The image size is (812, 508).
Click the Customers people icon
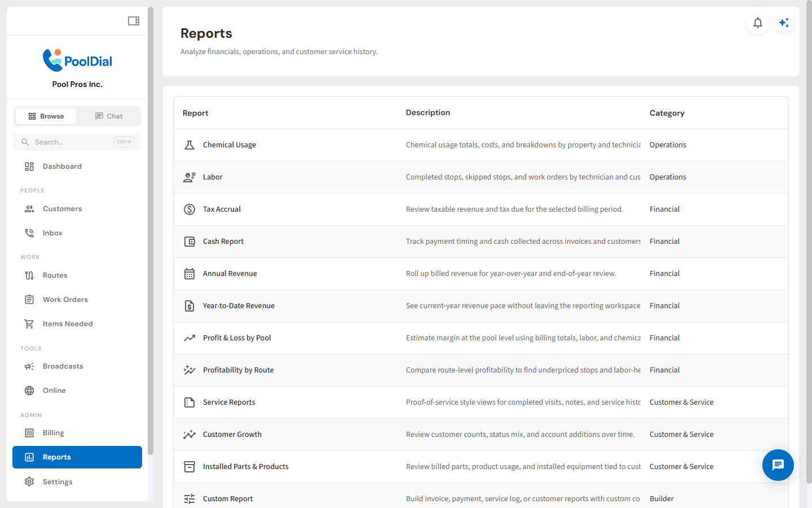29,209
